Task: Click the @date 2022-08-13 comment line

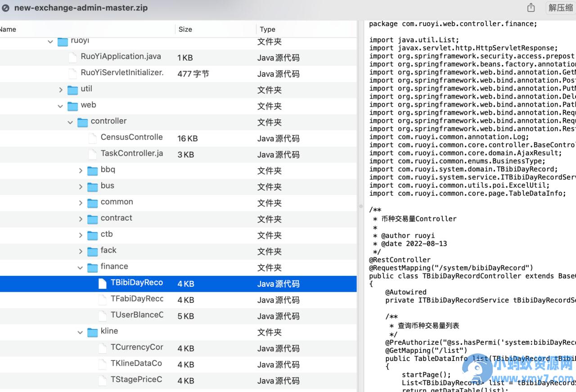Action: [409, 243]
